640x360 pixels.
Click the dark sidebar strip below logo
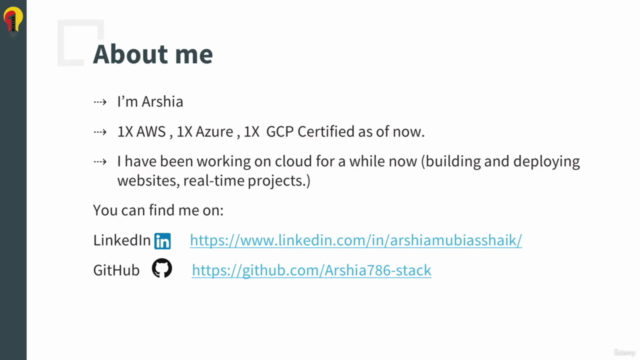pos(13,200)
